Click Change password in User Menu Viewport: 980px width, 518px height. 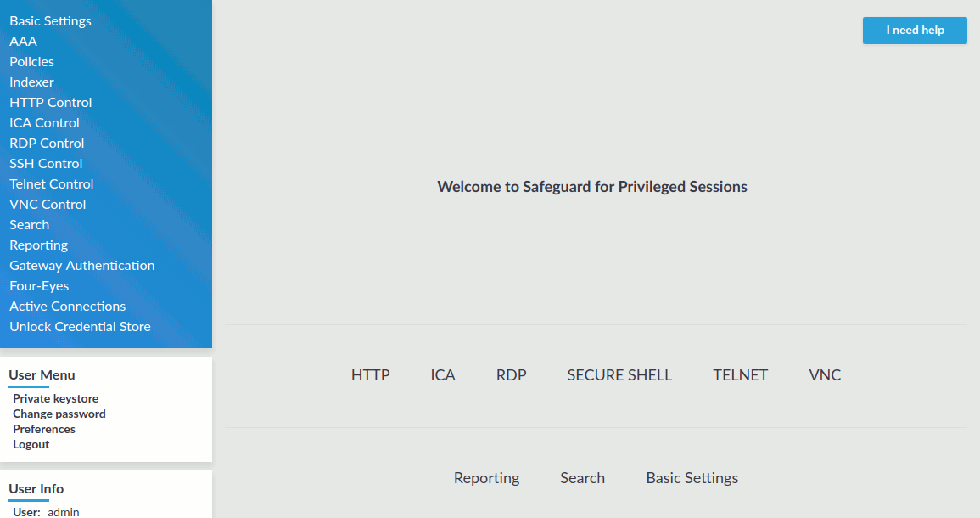59,414
